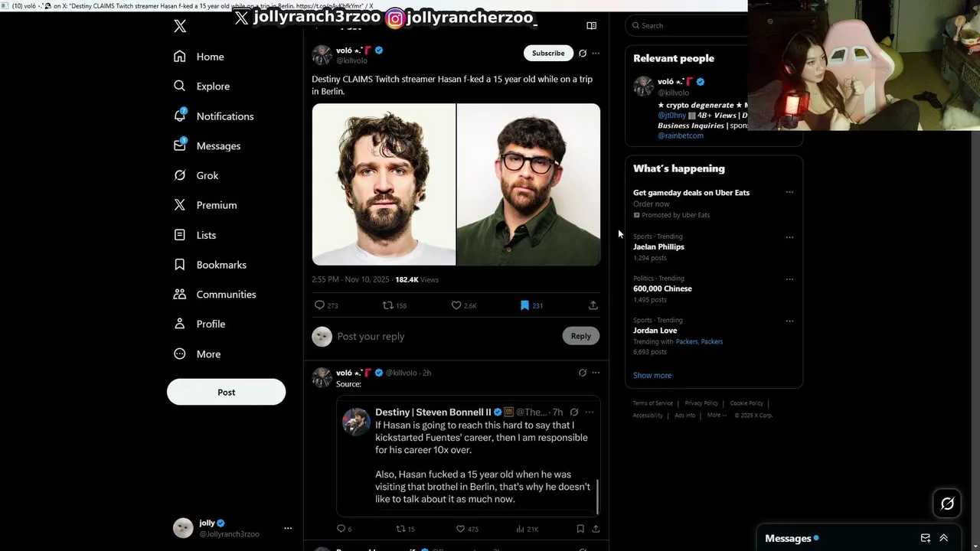Viewport: 980px width, 551px height.
Task: Open Destiny's avatar in the quoted post
Action: point(356,422)
